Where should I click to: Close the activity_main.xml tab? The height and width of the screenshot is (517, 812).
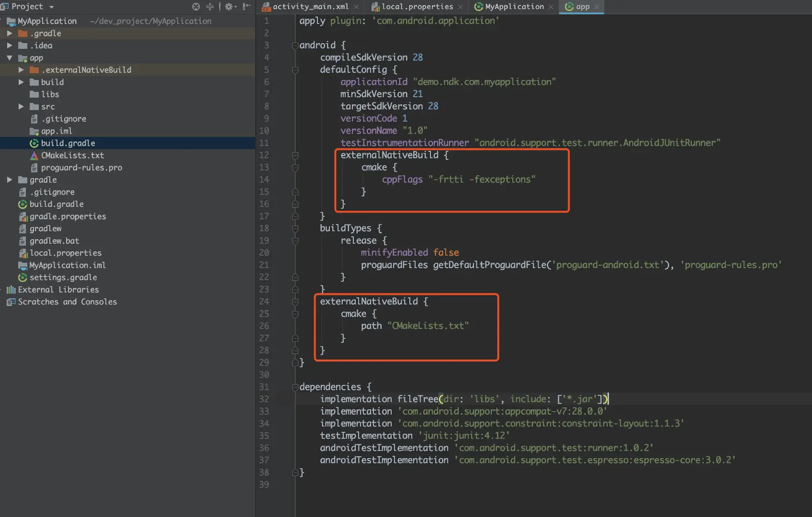pyautogui.click(x=356, y=7)
